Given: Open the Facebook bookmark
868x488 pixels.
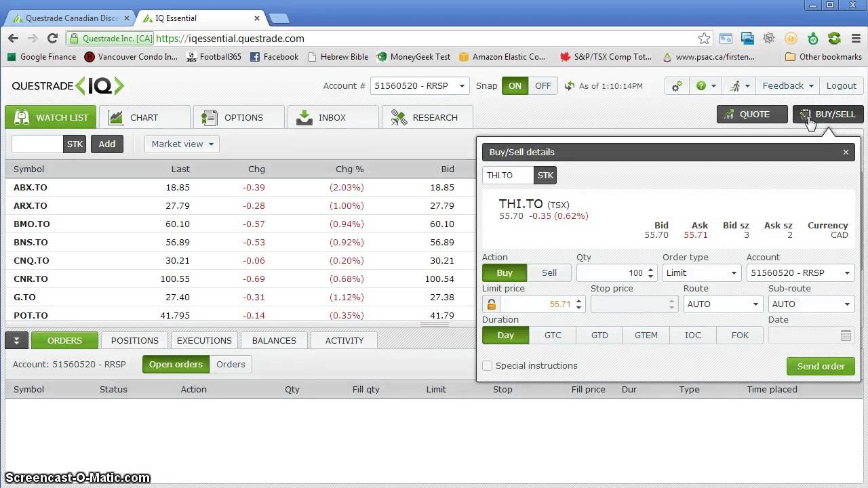Looking at the screenshot, I should point(275,57).
